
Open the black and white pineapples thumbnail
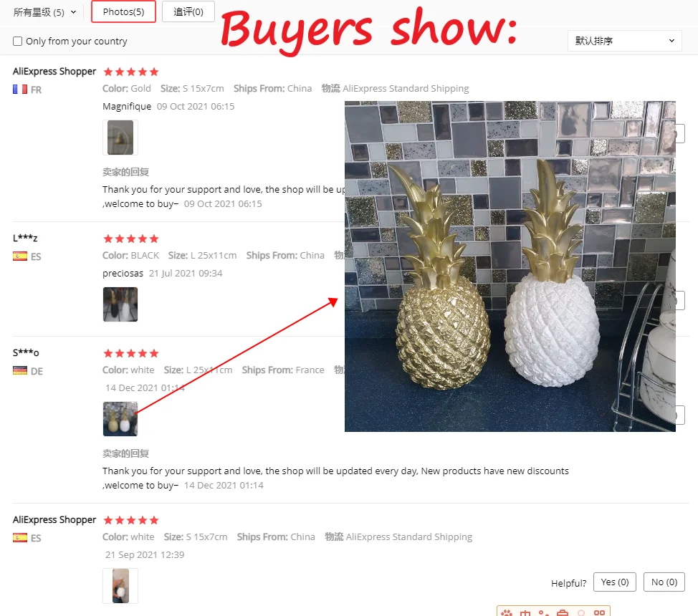click(x=120, y=304)
